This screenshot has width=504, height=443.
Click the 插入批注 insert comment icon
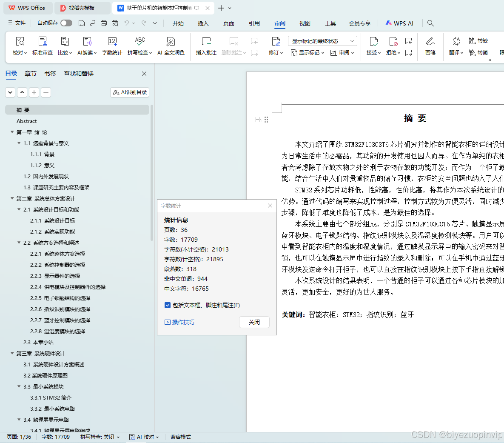(205, 46)
